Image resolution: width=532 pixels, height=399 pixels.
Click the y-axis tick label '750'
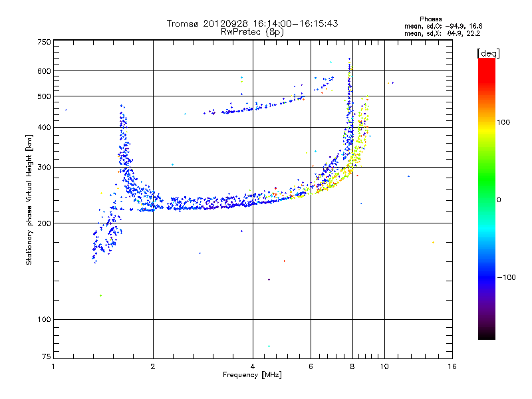point(44,42)
